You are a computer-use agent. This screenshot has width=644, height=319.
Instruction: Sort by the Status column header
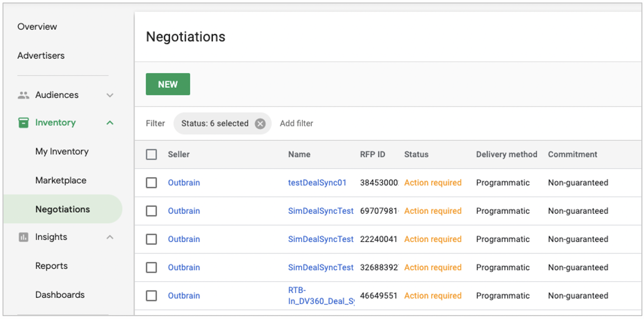(x=416, y=154)
